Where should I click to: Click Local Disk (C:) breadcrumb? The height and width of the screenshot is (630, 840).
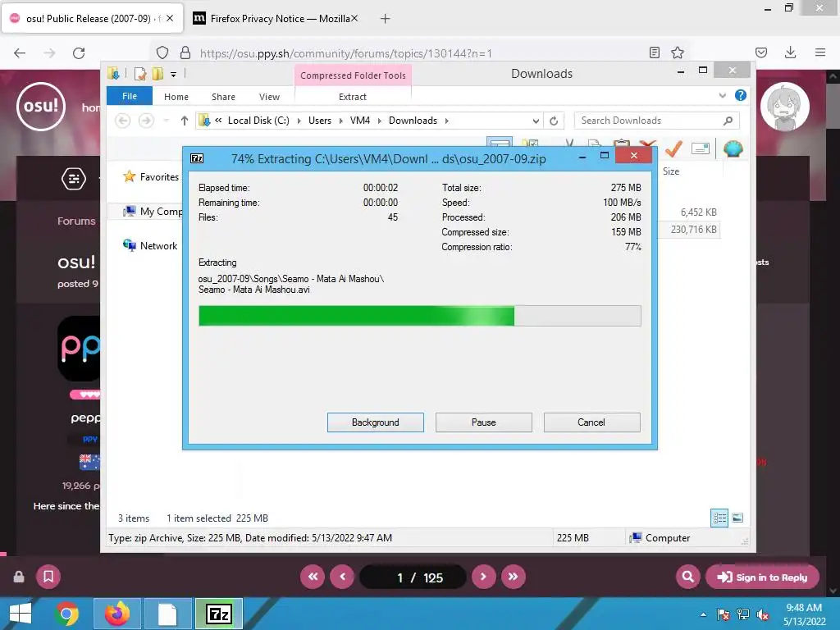pyautogui.click(x=258, y=121)
